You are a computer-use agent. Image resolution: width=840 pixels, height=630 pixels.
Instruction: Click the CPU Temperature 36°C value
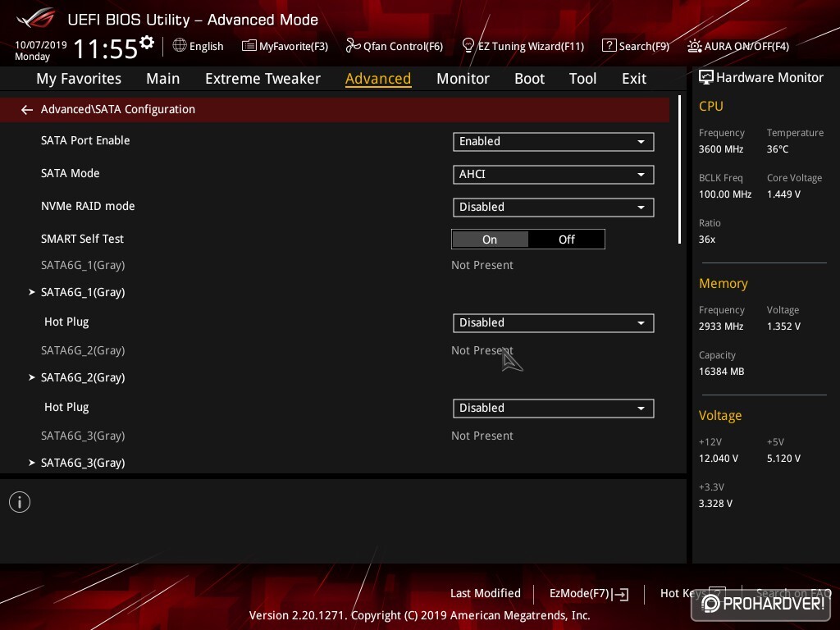(778, 149)
